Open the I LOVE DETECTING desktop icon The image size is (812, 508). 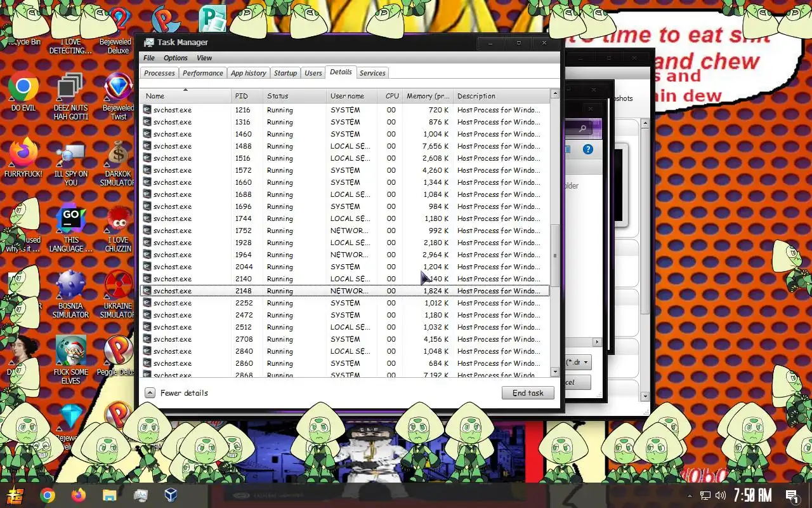[70, 30]
